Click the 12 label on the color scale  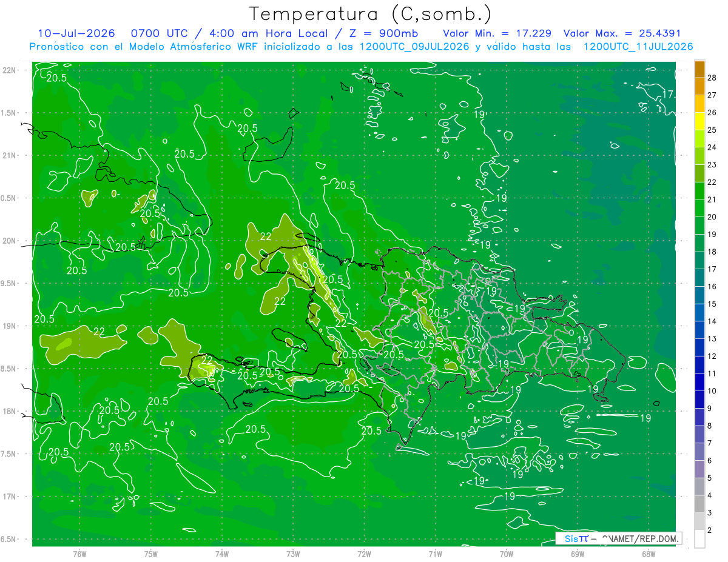click(712, 356)
